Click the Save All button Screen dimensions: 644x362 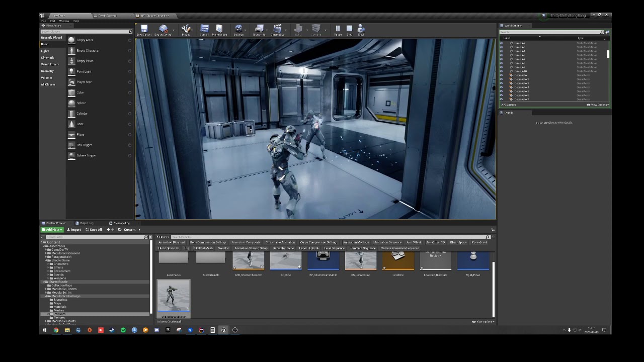[94, 230]
